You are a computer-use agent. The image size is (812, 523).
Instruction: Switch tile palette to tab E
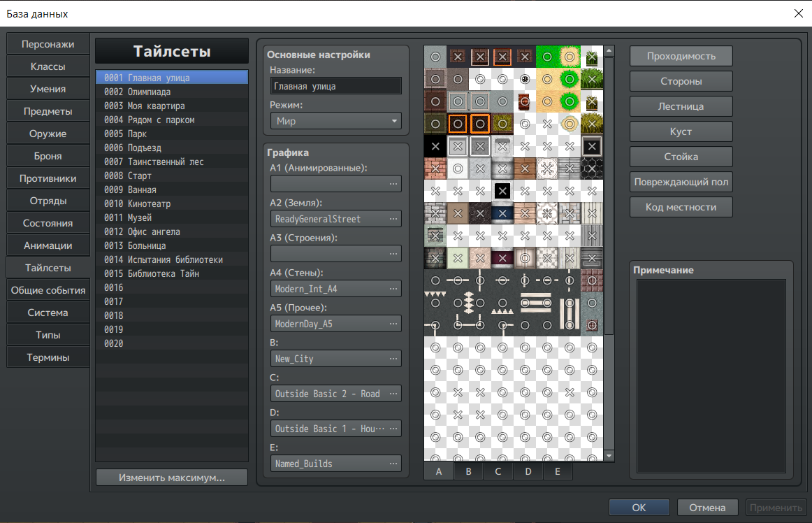pos(557,471)
